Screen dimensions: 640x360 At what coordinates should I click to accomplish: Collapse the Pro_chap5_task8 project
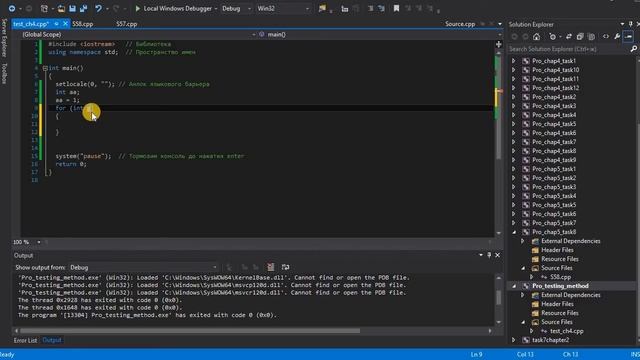(x=513, y=232)
